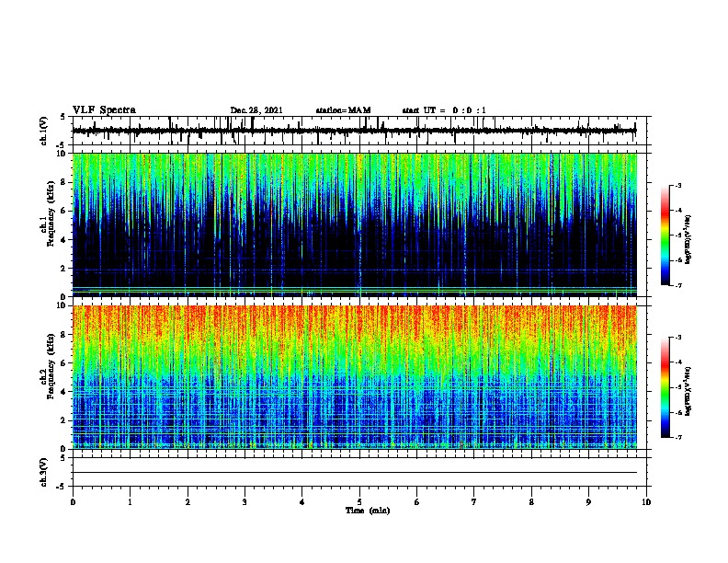Viewport: 728px width, 563px height.
Task: Click the "ch.3(V)" axis label
Action: (x=43, y=472)
